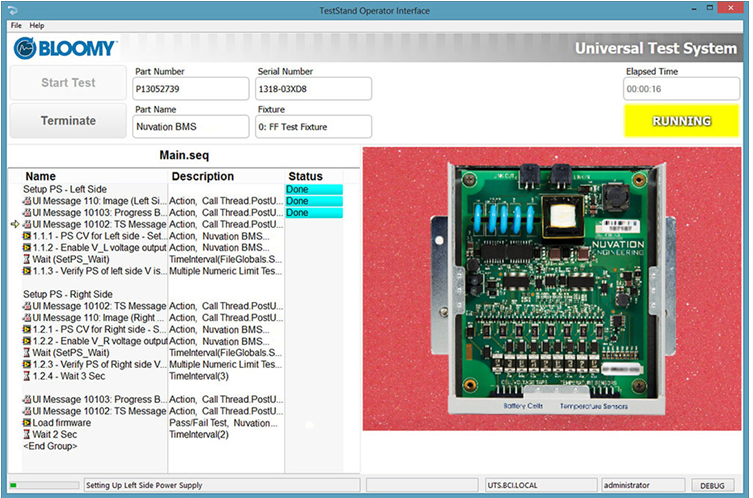Screen dimensions: 753x498
Task: Open the Help menu
Action: [37, 25]
